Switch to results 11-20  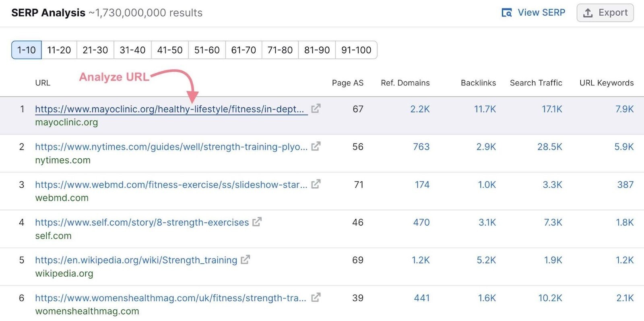coord(58,50)
